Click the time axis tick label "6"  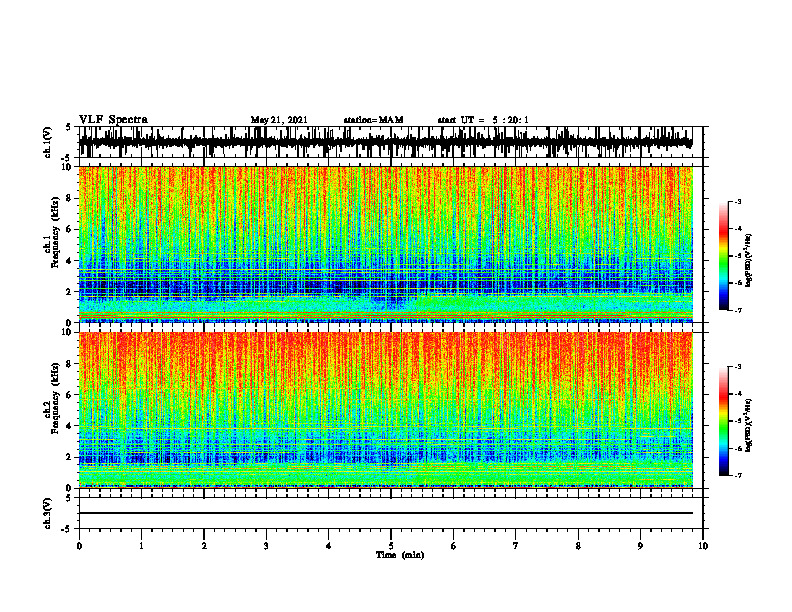(x=454, y=546)
